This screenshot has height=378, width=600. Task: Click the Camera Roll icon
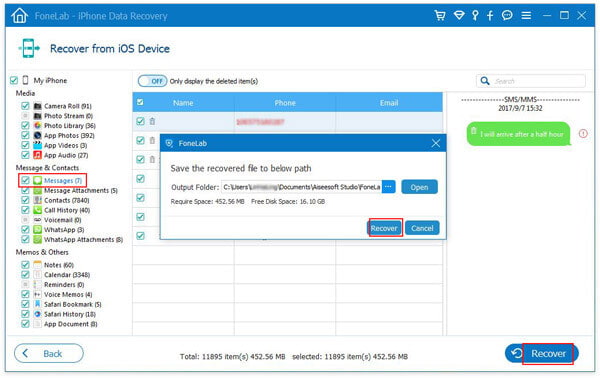tap(38, 106)
